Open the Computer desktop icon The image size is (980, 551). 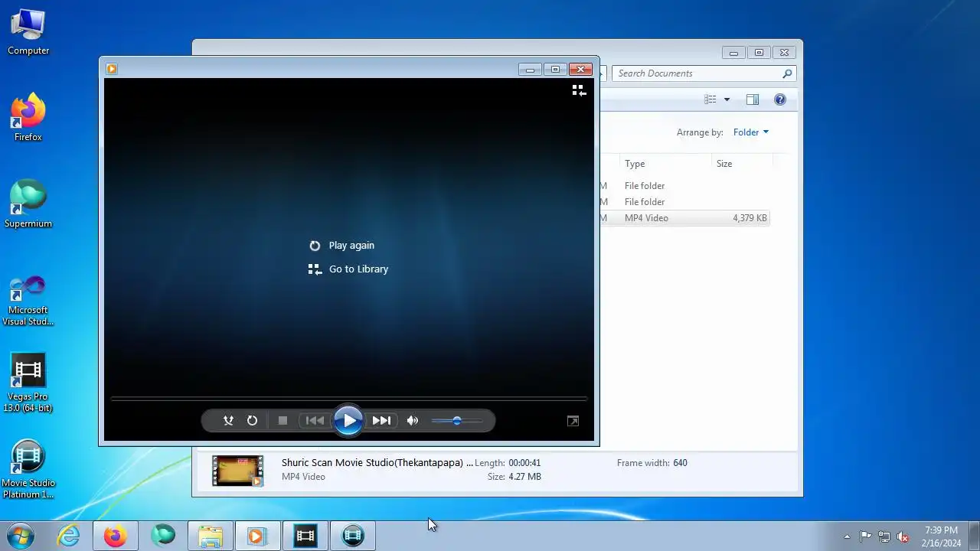pyautogui.click(x=28, y=32)
